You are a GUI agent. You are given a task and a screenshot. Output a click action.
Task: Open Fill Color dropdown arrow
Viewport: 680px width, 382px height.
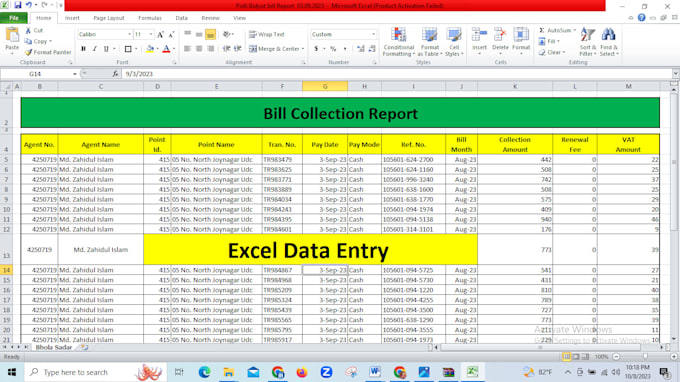click(157, 49)
